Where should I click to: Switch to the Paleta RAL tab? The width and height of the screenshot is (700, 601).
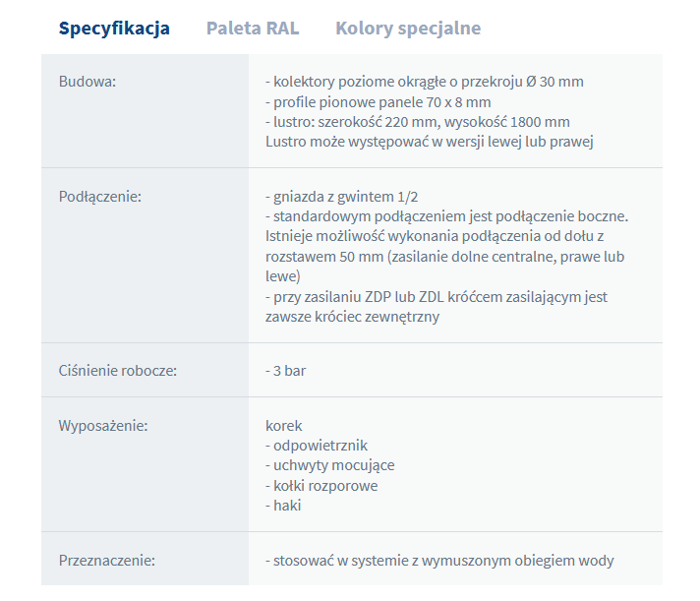coord(253,29)
